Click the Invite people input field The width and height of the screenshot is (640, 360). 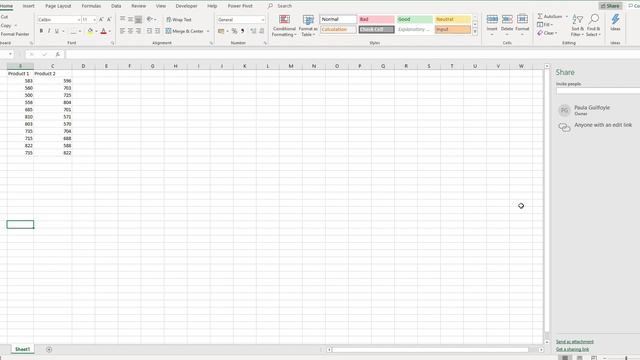pyautogui.click(x=598, y=91)
